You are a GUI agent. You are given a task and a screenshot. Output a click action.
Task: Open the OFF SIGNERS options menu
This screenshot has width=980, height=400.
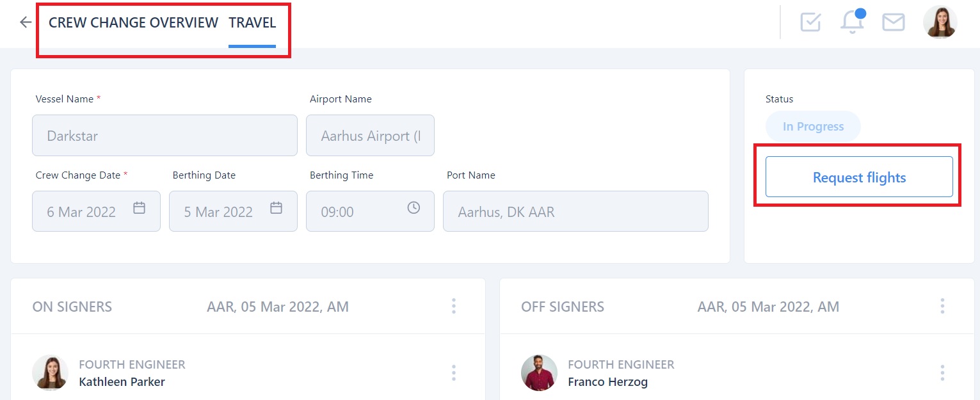[x=942, y=306]
